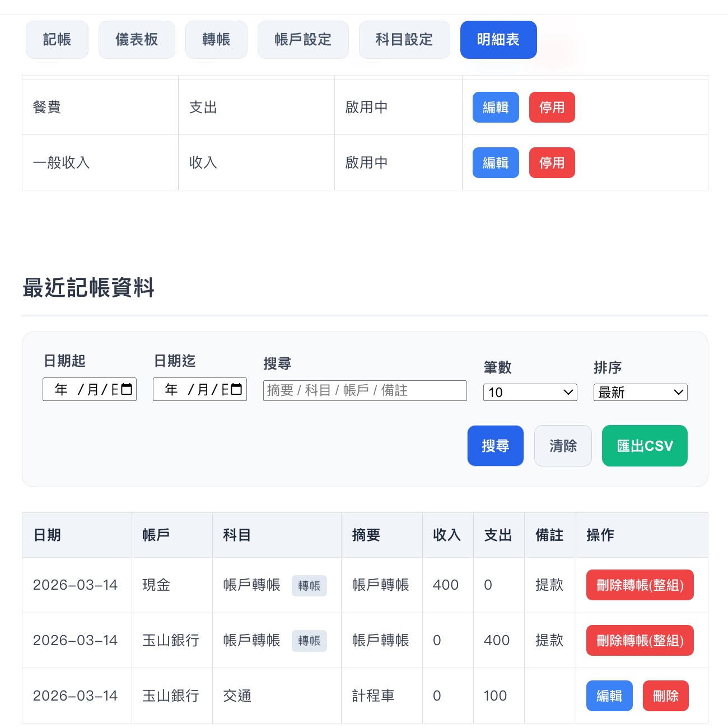Click the active 明細表 tab
This screenshot has height=728, width=728.
(x=498, y=40)
